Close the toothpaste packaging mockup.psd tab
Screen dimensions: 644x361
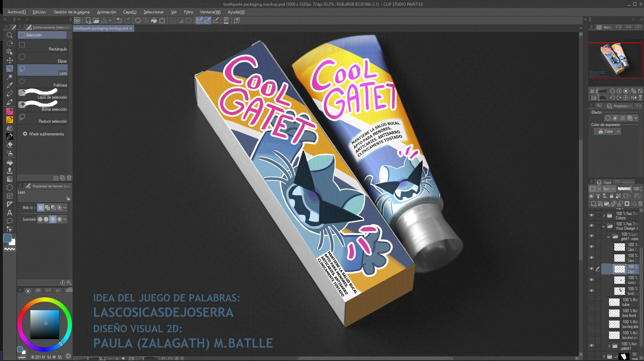pos(131,28)
